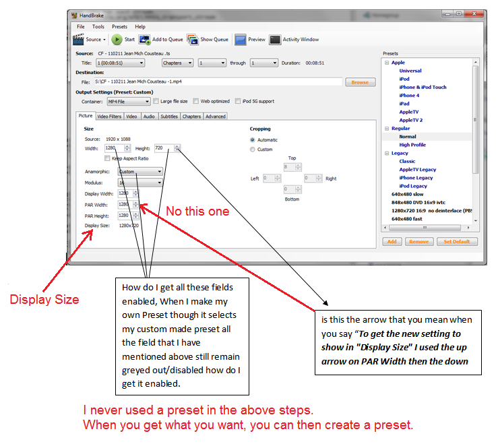Switch to the Advanced tab
The image size is (498, 448).
click(x=216, y=117)
